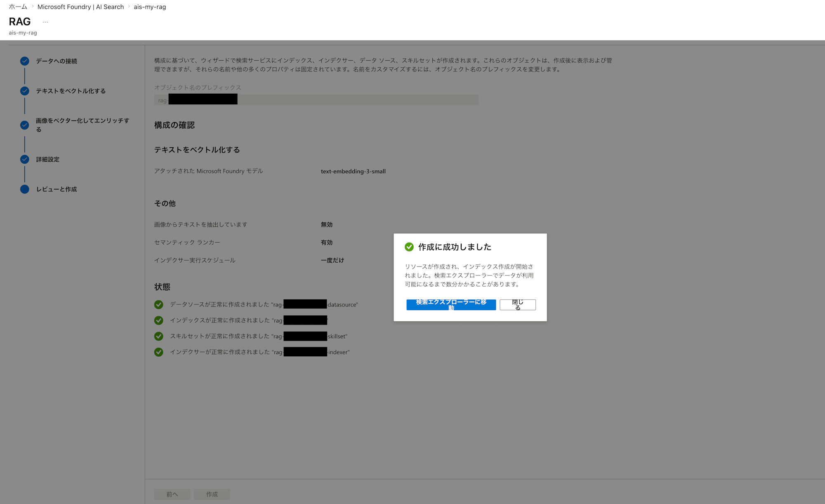825x504 pixels.
Task: Click green check for データソース created status
Action: [159, 304]
